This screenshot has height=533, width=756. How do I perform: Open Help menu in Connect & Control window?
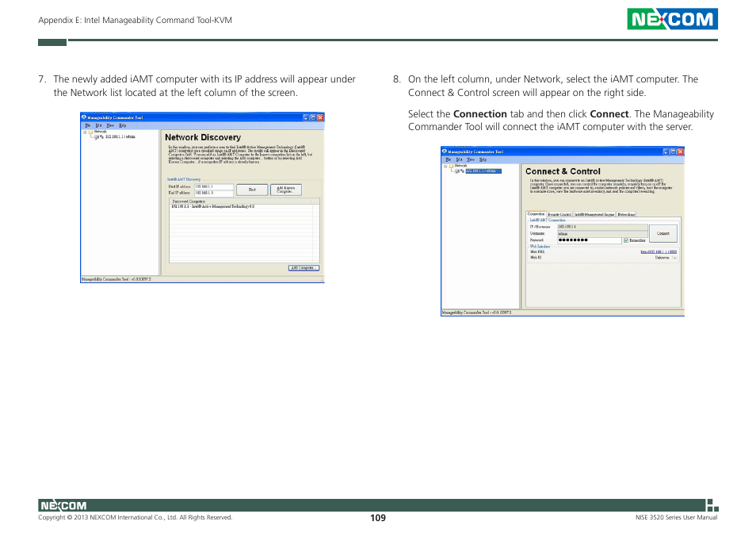[483, 159]
